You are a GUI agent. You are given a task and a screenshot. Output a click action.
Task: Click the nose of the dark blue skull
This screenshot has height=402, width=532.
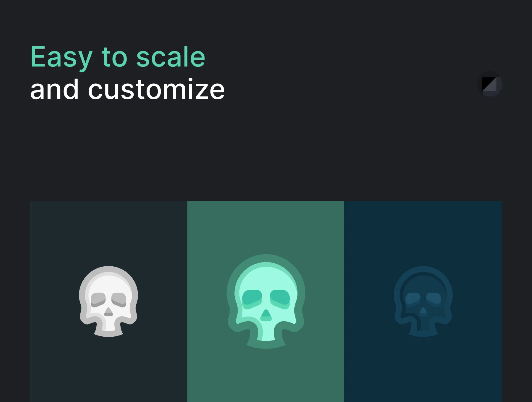tap(423, 311)
